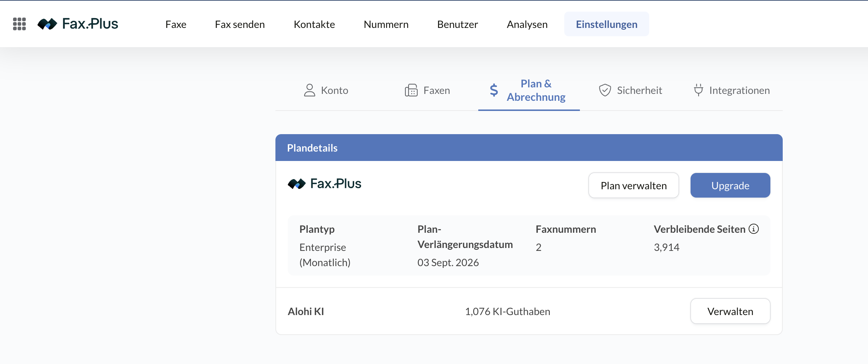Open the Sicherheit tab
This screenshot has width=868, height=364.
click(x=631, y=90)
